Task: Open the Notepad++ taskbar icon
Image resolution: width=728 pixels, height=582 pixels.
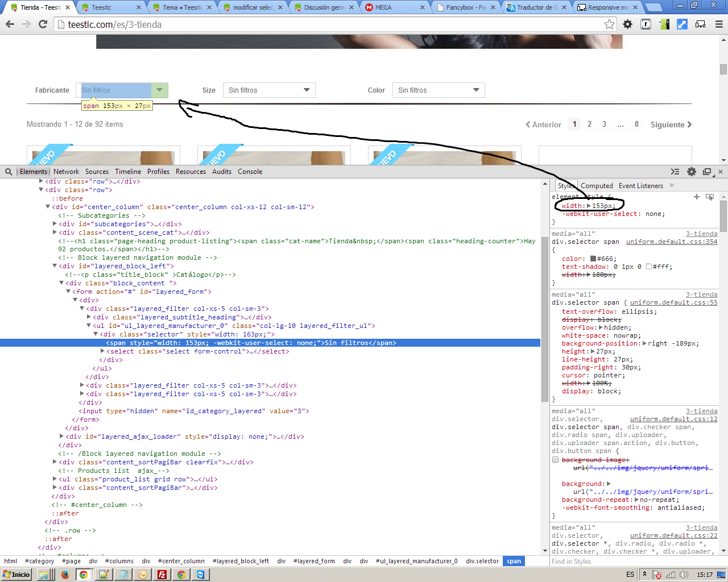Action: pyautogui.click(x=104, y=575)
